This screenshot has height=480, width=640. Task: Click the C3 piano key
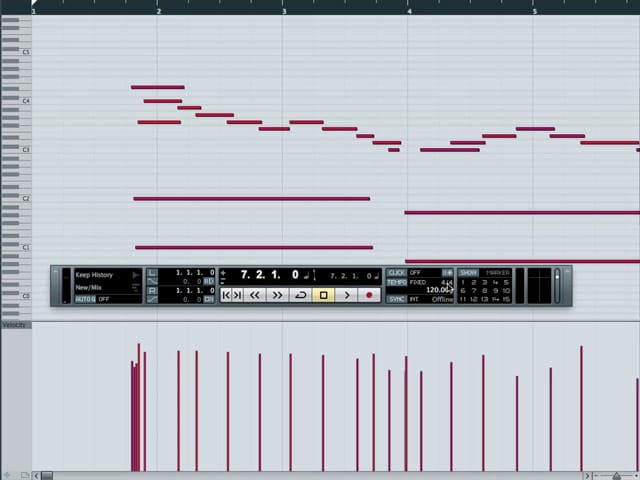point(16,150)
